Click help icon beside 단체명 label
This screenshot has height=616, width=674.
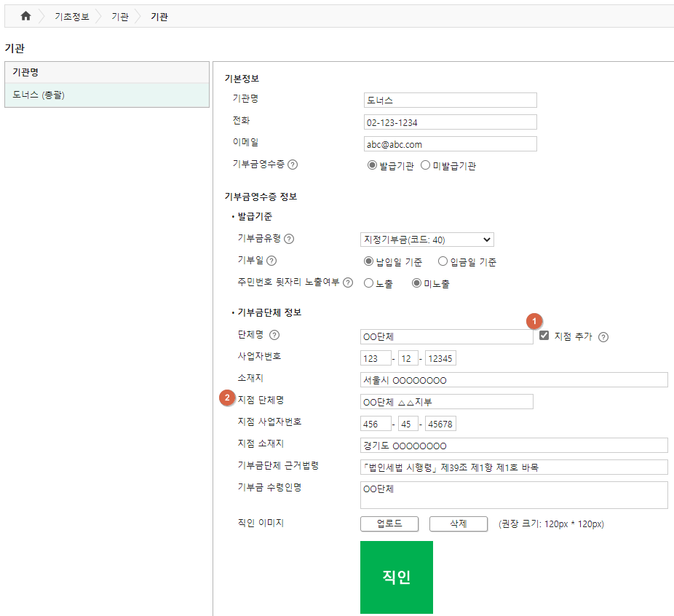[x=274, y=336]
